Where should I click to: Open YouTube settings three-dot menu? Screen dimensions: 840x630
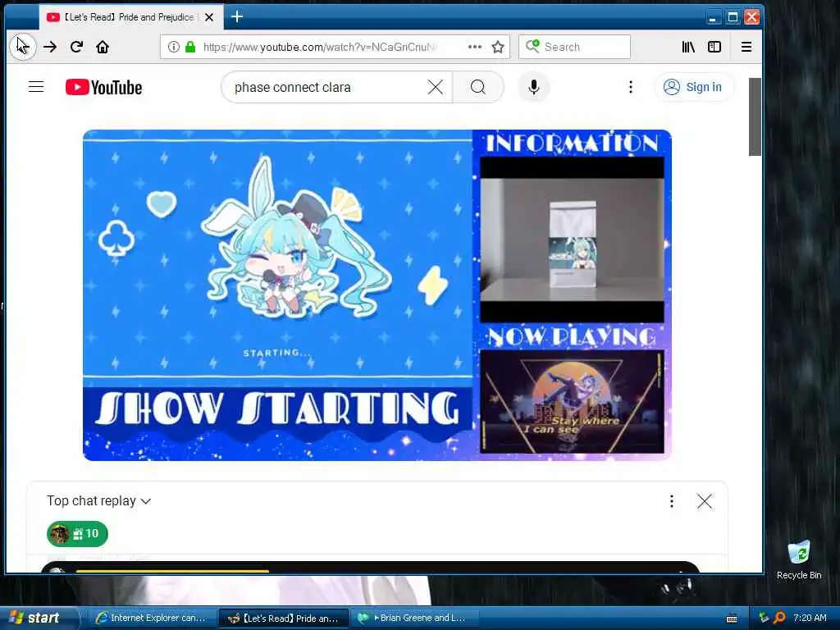(631, 87)
